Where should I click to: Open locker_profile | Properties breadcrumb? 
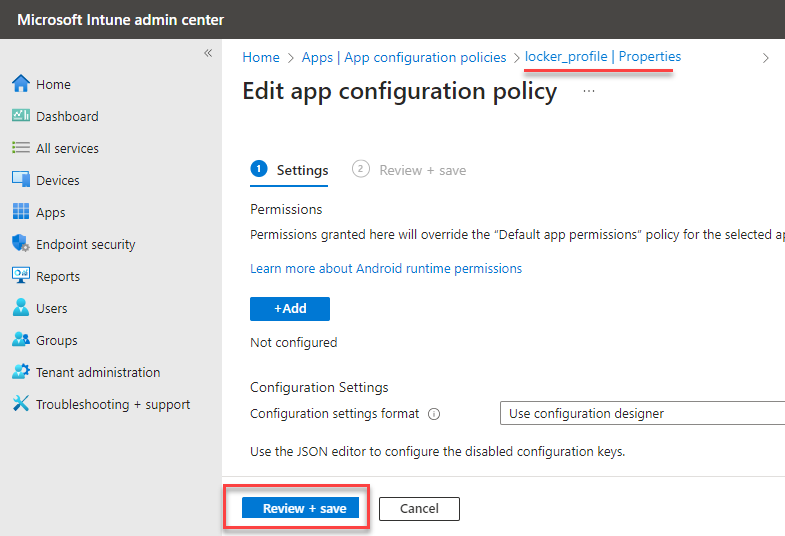coord(603,57)
